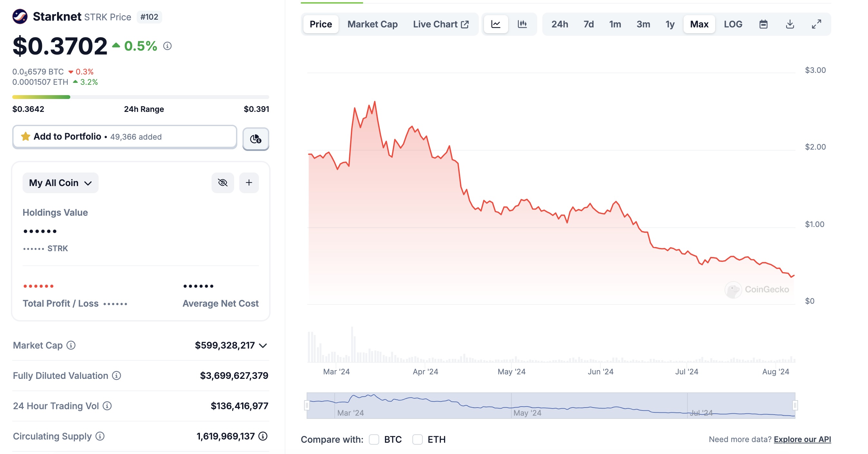Toggle hidden holdings eye icon
This screenshot has height=454, width=868.
point(222,183)
